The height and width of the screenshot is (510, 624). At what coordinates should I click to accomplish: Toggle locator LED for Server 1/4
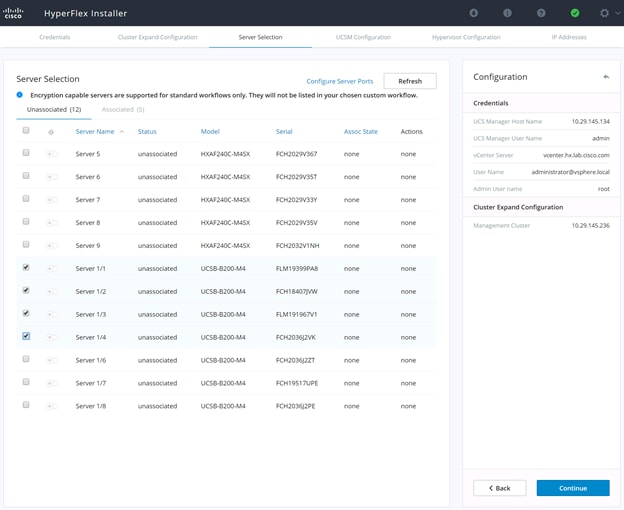click(52, 337)
